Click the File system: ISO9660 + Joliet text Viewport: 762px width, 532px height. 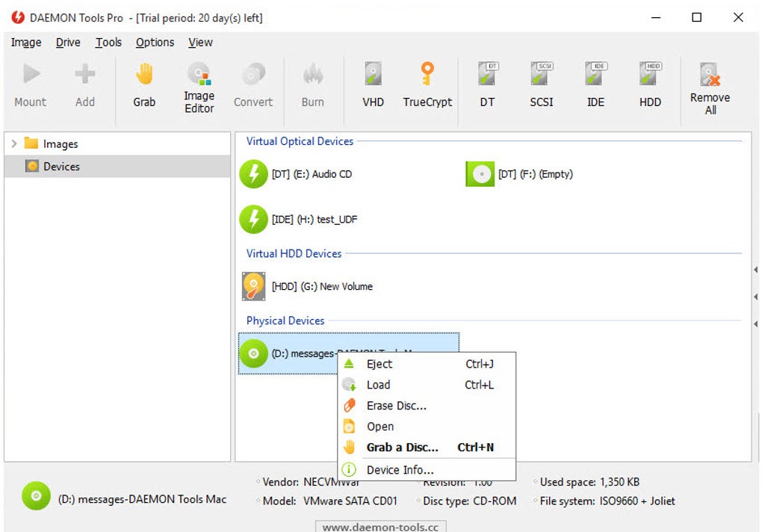pyautogui.click(x=607, y=501)
